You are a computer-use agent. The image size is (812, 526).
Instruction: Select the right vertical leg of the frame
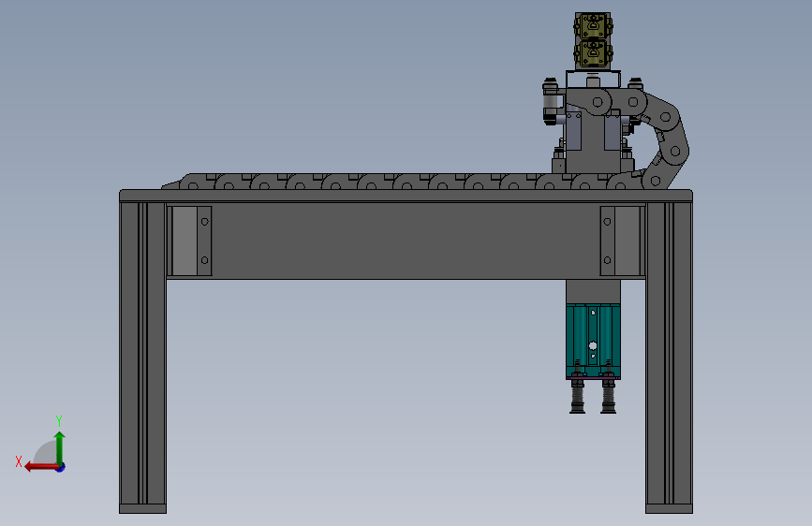coord(669,358)
